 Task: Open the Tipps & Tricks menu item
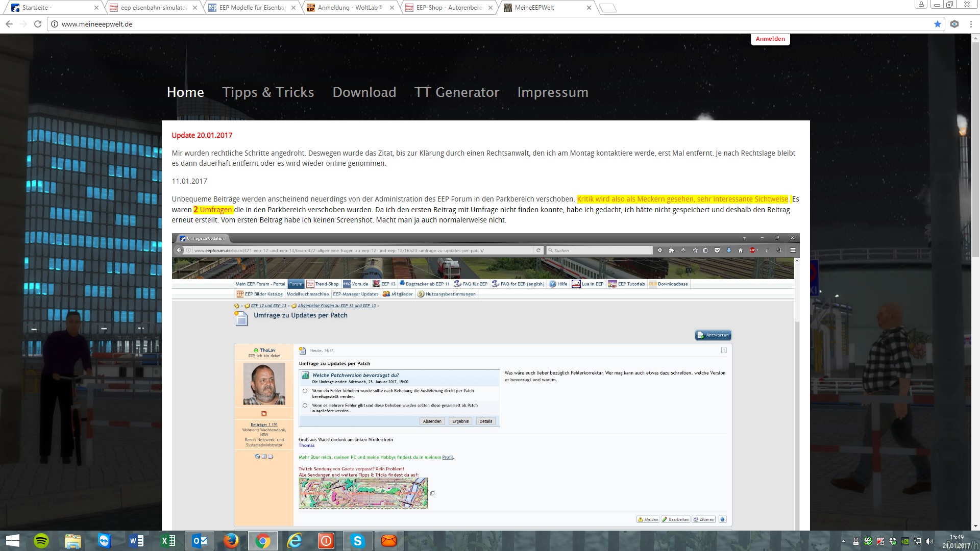[268, 92]
